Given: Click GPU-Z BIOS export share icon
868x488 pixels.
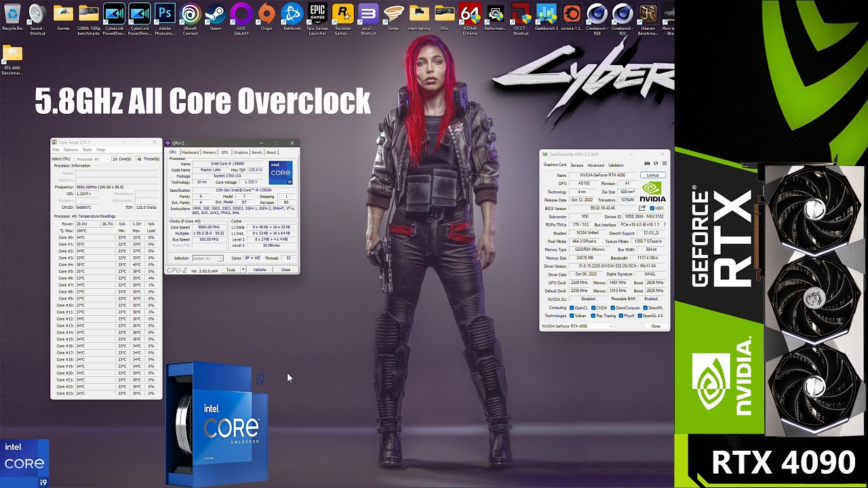Looking at the screenshot, I should pyautogui.click(x=642, y=208).
